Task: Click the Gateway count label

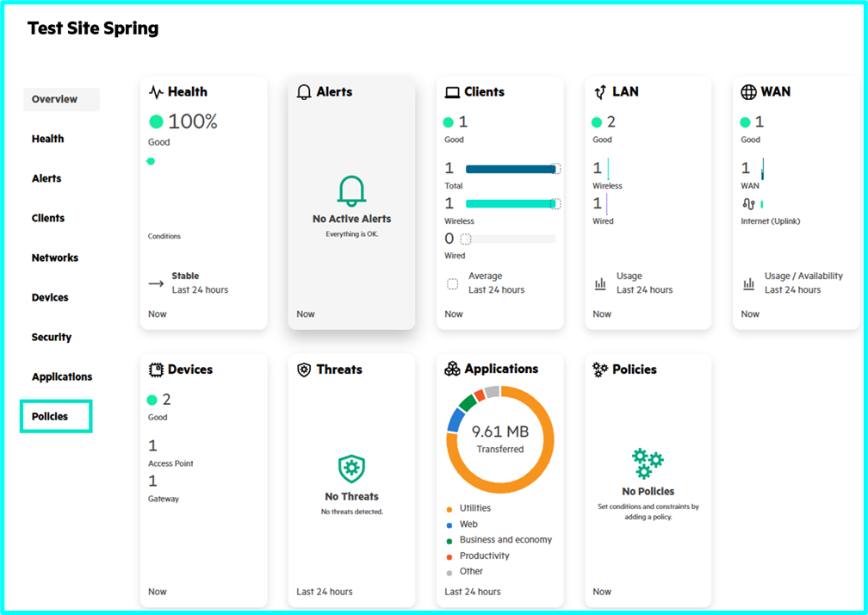Action: 164,499
